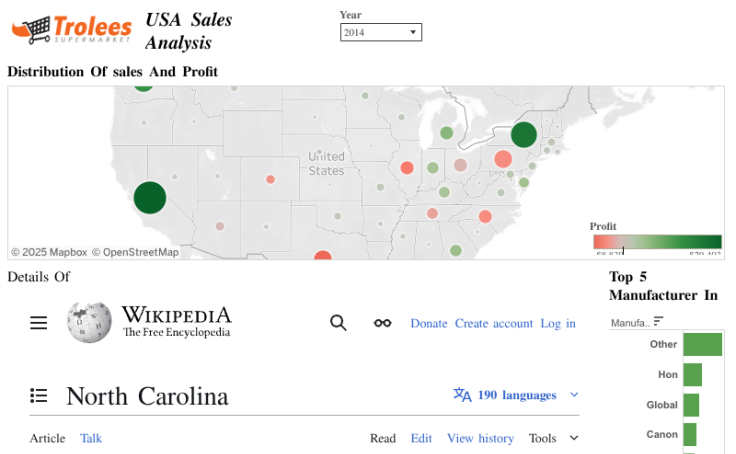736x454 pixels.
Task: Open the Year 2014 dropdown
Action: point(380,33)
